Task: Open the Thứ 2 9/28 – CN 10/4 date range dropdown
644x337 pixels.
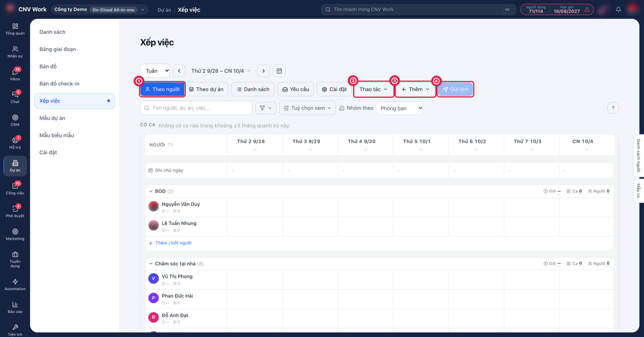Action: [x=221, y=71]
